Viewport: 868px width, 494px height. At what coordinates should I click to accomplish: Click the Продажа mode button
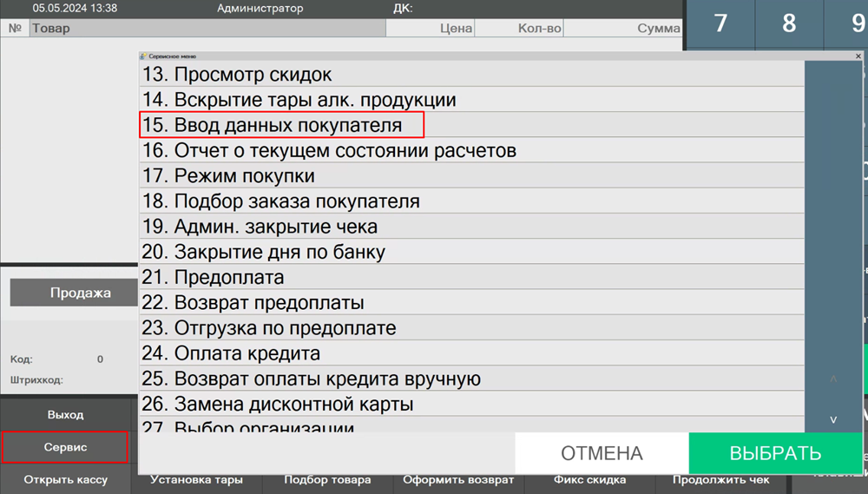[x=80, y=293]
